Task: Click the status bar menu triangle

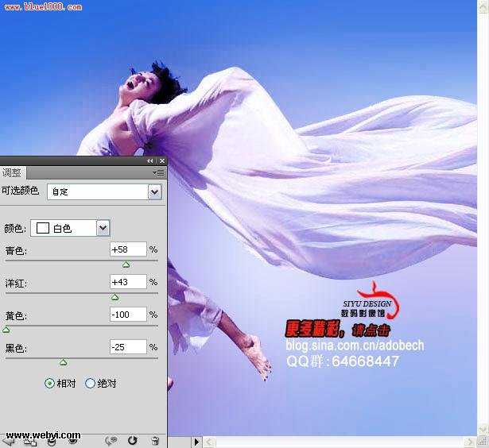Action: 196,442
